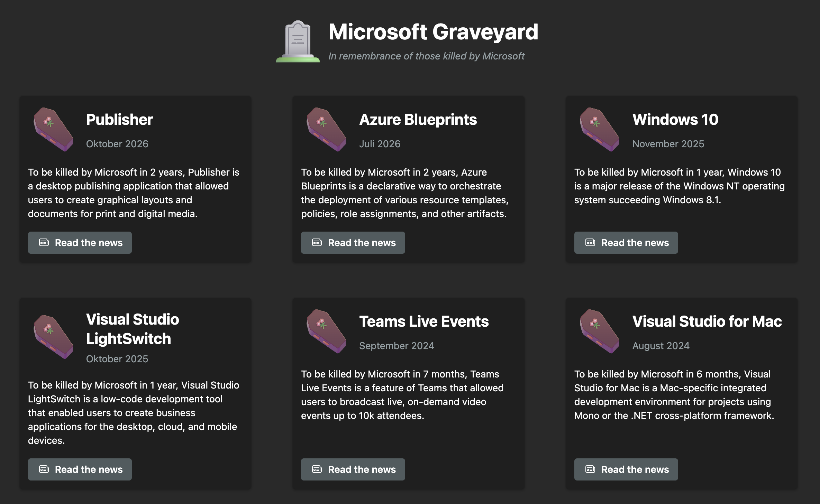Click the coffin icon beside Teams Live Events
Image resolution: width=820 pixels, height=504 pixels.
click(326, 331)
